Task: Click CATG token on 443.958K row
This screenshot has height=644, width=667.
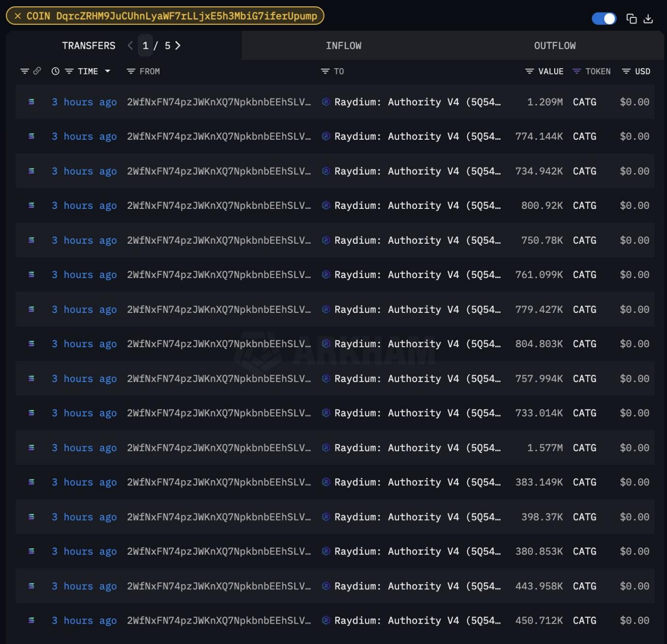Action: tap(584, 586)
